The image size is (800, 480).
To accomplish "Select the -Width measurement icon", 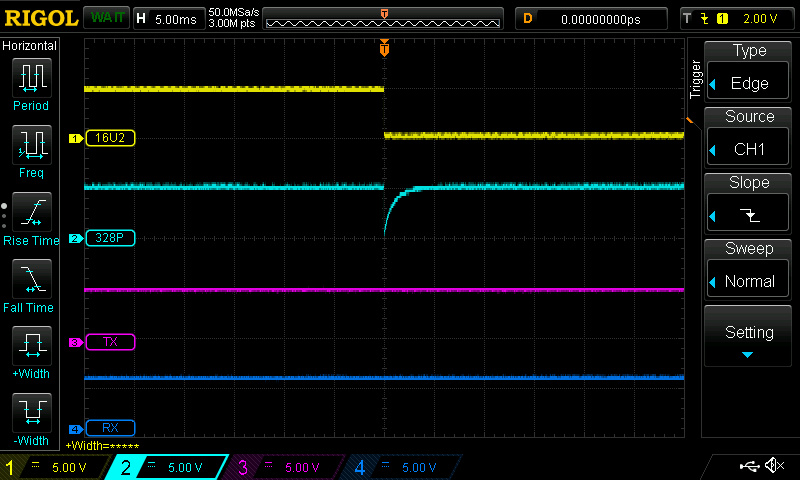I will (x=32, y=413).
